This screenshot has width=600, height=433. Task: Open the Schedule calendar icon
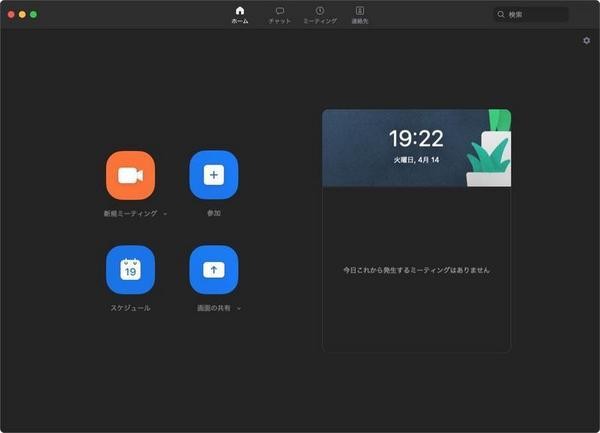[x=130, y=270]
